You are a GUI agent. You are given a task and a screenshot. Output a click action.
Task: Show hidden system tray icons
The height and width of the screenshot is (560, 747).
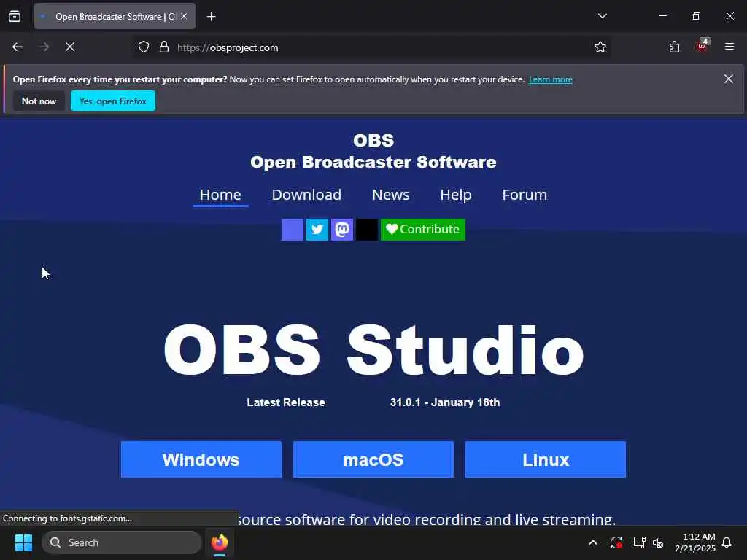tap(593, 542)
